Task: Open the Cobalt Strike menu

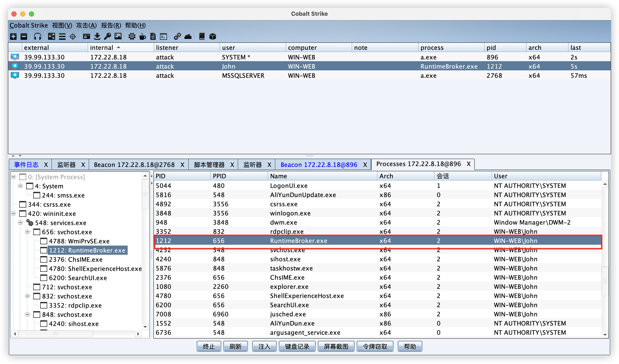Action: pos(29,25)
